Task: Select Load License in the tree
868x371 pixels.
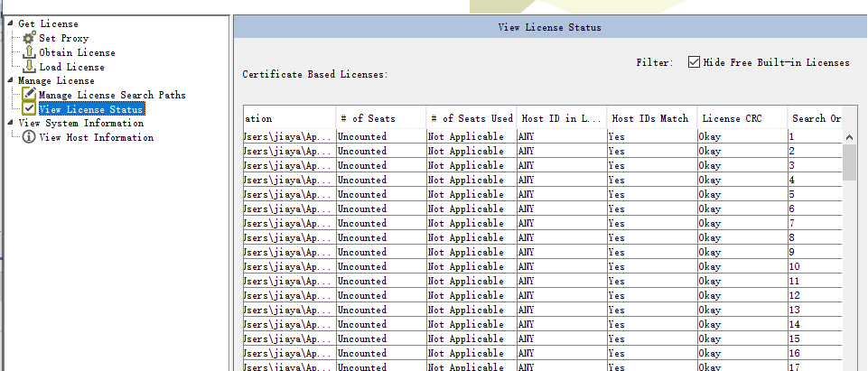Action: pos(71,67)
